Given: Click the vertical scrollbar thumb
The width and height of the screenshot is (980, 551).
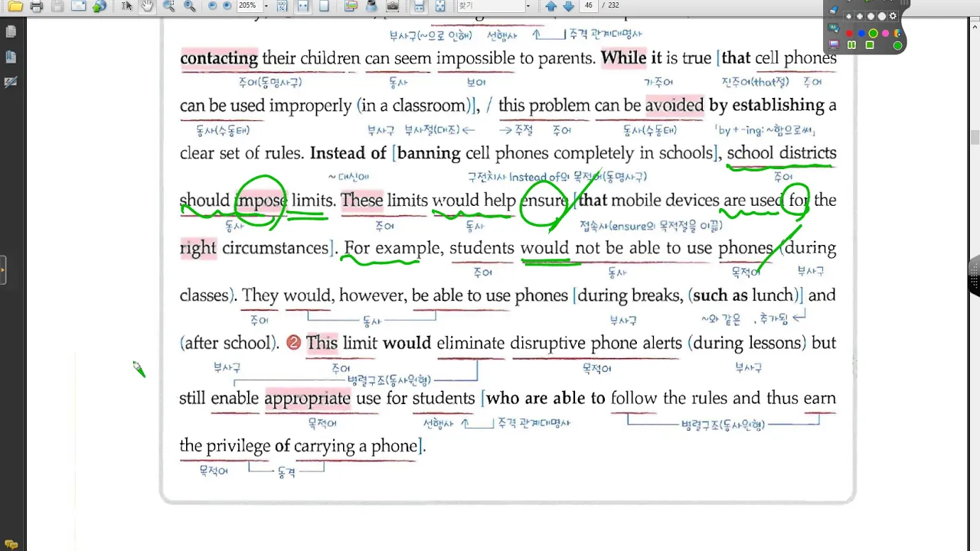Looking at the screenshot, I should (x=975, y=138).
